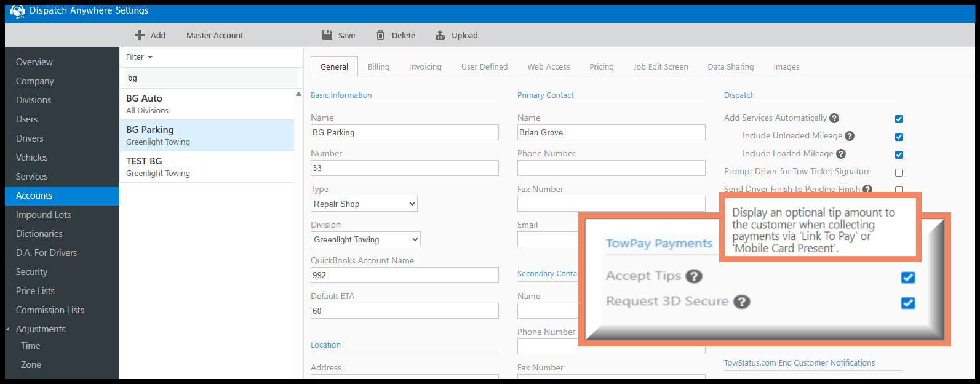
Task: Click the plus icon for Add
Action: click(140, 35)
